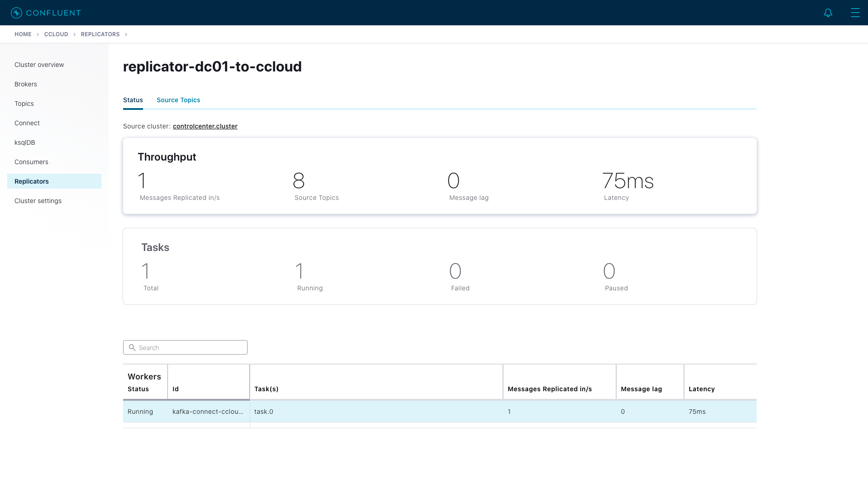868x488 pixels.
Task: Click the 75ms latency table cell
Action: point(720,412)
